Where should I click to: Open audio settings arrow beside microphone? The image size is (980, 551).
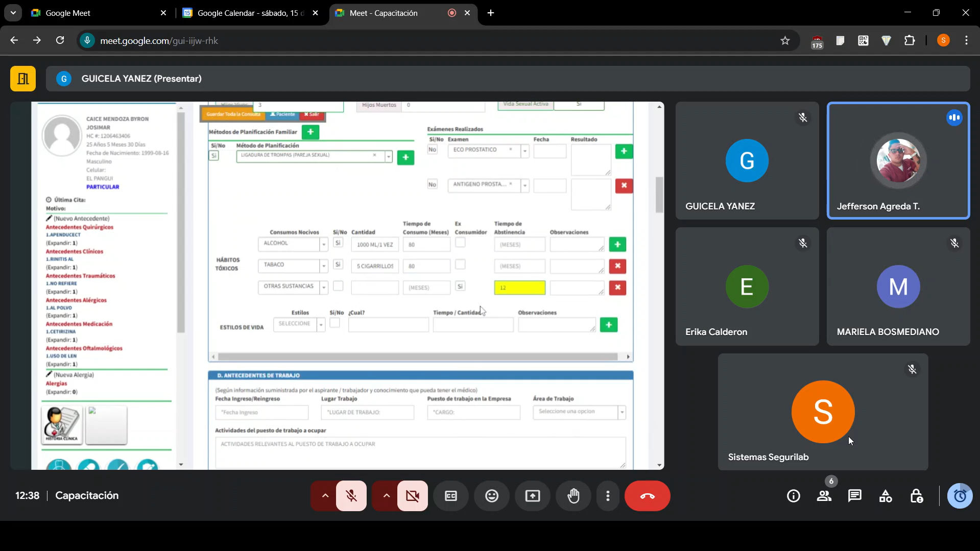pos(325,496)
